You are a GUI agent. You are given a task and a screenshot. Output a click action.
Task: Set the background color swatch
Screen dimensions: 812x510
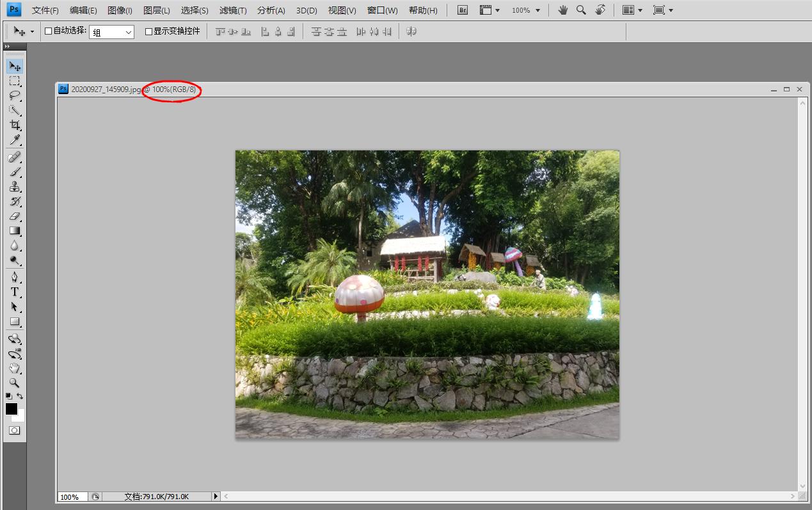pos(20,417)
